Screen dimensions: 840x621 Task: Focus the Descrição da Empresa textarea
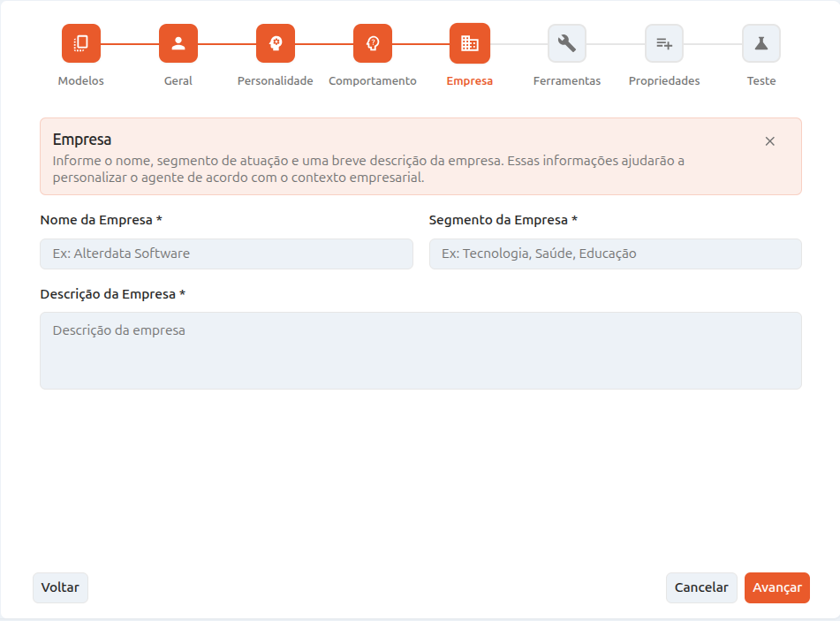click(x=421, y=351)
